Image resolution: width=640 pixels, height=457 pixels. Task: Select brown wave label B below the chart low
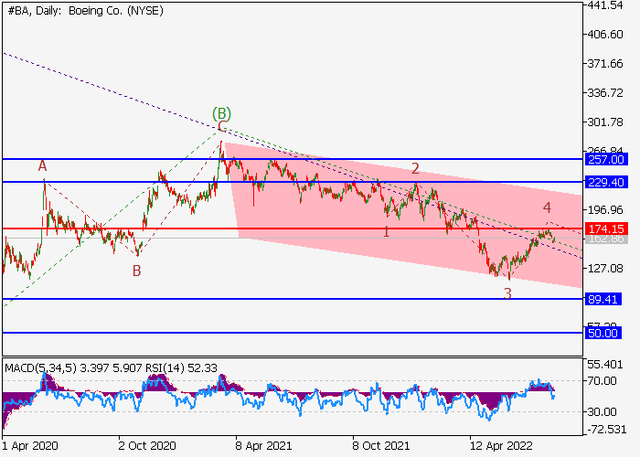[137, 271]
